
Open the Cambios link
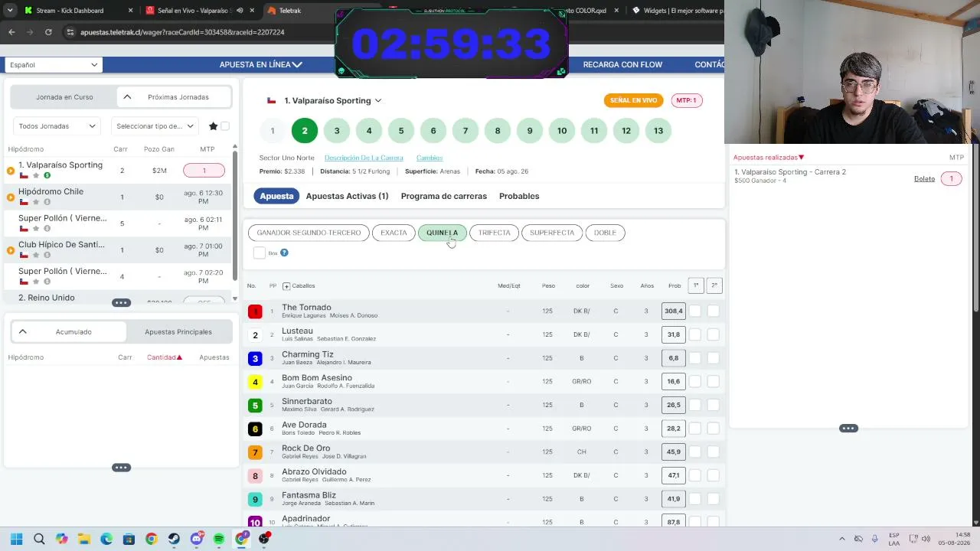(x=430, y=158)
